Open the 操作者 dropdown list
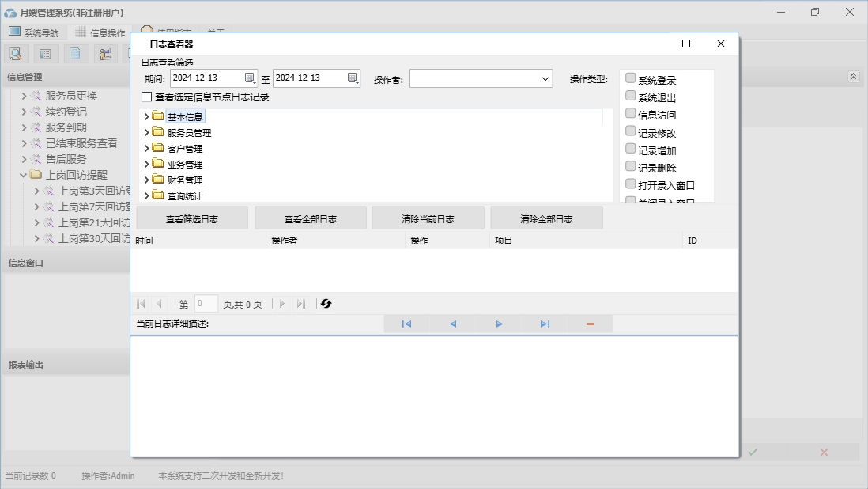This screenshot has width=868, height=489. 545,78
